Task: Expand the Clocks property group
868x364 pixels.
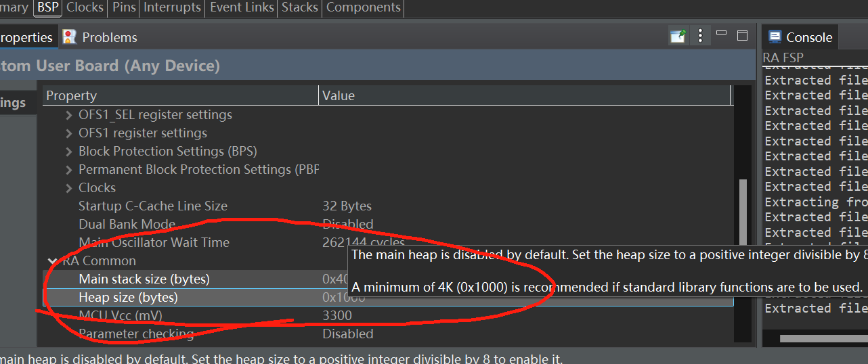Action: pos(68,188)
